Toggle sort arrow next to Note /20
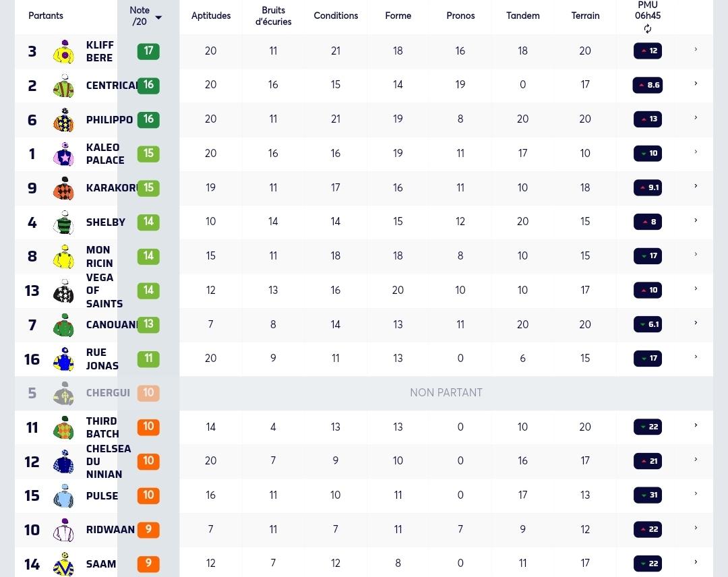The width and height of the screenshot is (728, 577). [158, 18]
